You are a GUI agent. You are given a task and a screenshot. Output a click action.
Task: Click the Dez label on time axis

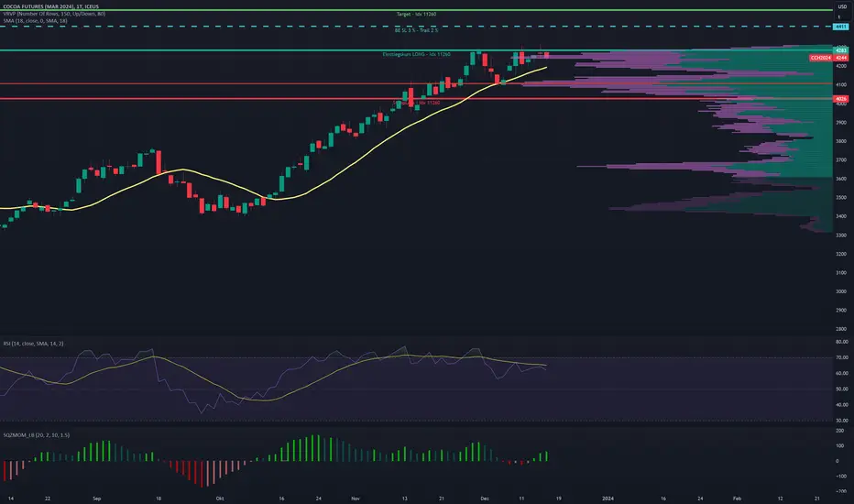[484, 499]
